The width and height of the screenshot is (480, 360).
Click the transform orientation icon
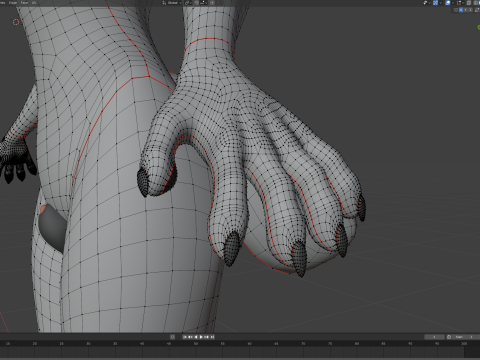[x=164, y=3]
